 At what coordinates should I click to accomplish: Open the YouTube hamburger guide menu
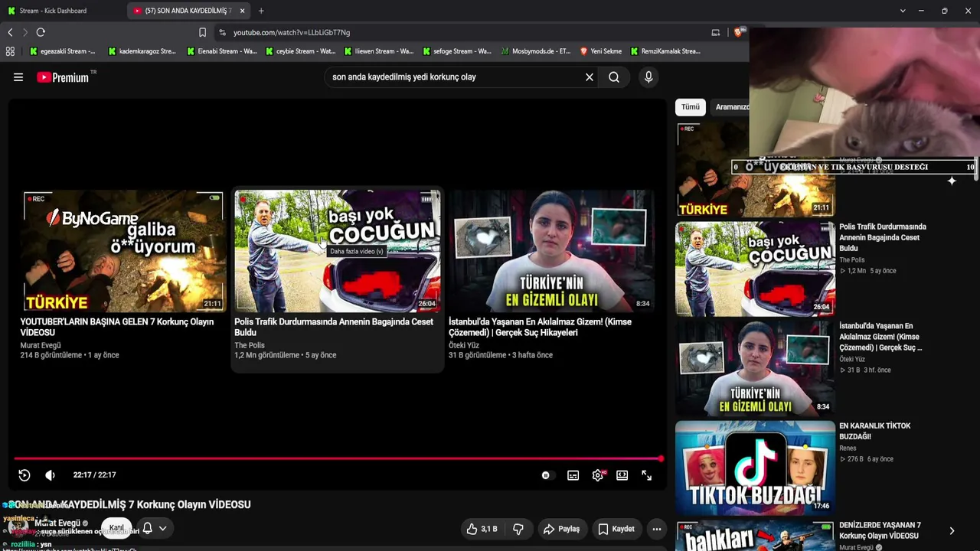coord(18,77)
